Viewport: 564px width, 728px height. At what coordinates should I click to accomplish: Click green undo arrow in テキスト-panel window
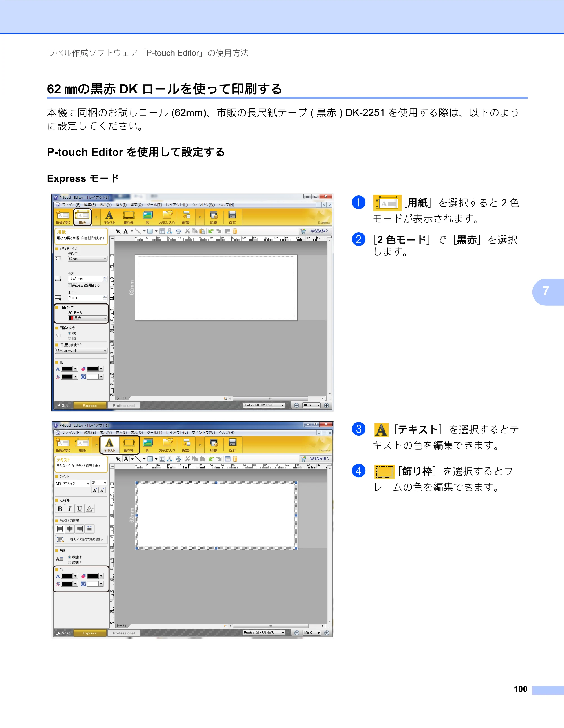tap(211, 459)
